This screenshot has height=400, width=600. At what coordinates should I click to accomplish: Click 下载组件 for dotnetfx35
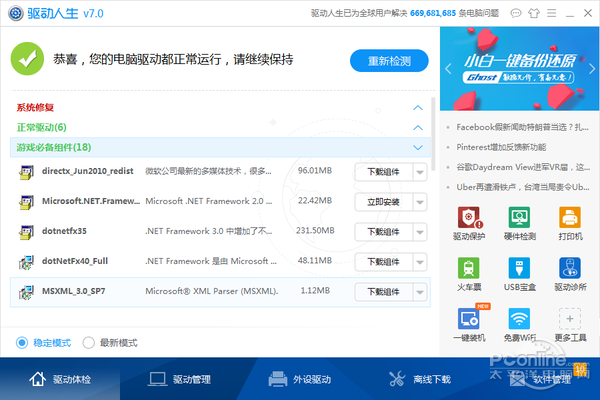384,232
